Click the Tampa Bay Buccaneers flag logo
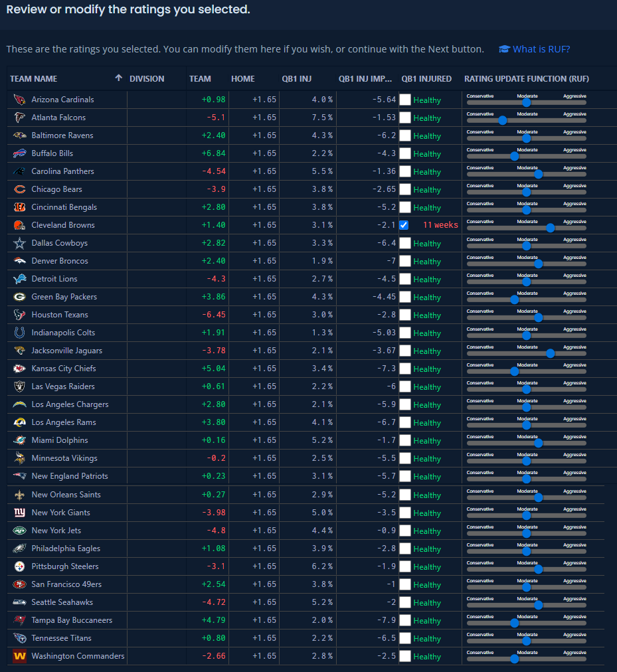Viewport: 617px width, 672px height. tap(19, 620)
